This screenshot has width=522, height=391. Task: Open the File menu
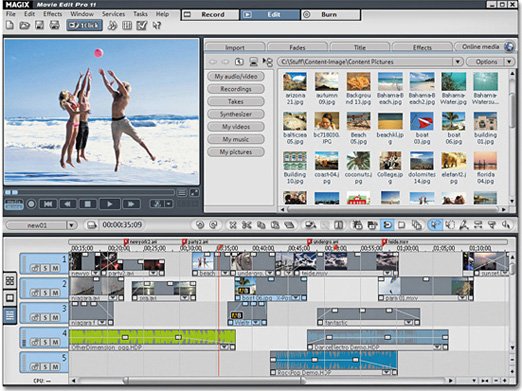click(x=11, y=14)
